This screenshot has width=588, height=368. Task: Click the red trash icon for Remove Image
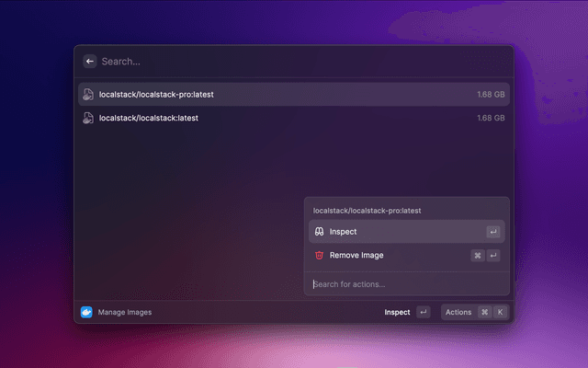pos(319,255)
